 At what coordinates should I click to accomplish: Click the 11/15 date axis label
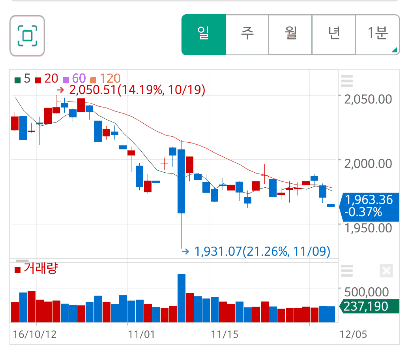(x=225, y=334)
